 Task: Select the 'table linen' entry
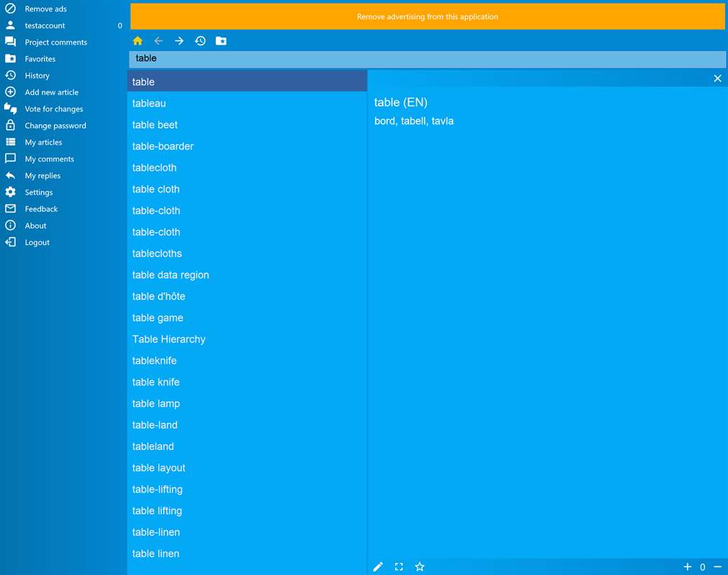coord(247,553)
